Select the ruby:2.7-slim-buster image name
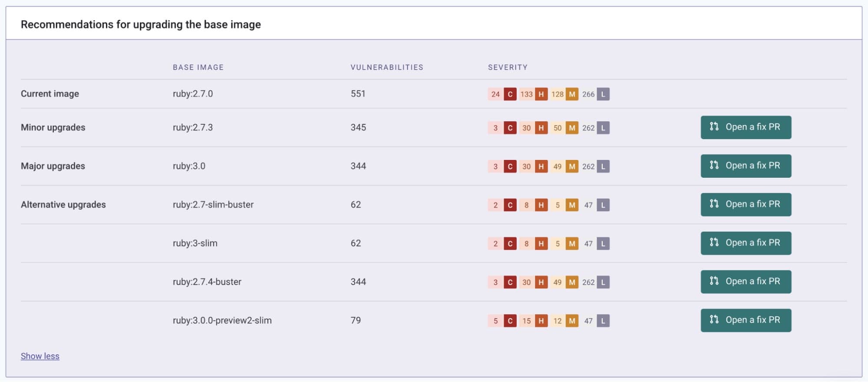Image resolution: width=868 pixels, height=382 pixels. (x=213, y=205)
